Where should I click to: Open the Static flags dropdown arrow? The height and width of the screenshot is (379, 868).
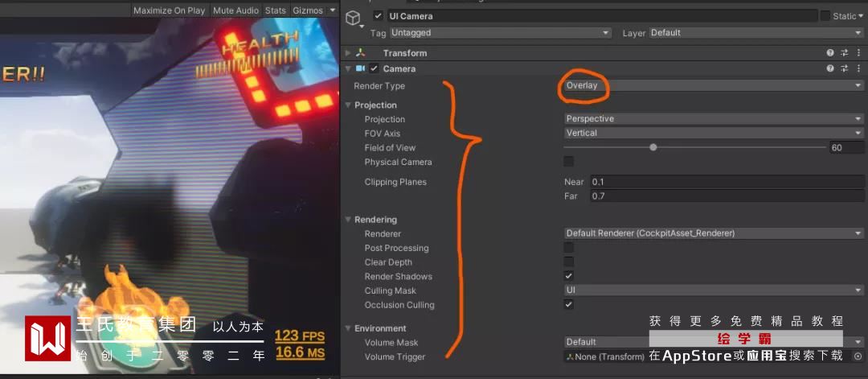pos(861,17)
